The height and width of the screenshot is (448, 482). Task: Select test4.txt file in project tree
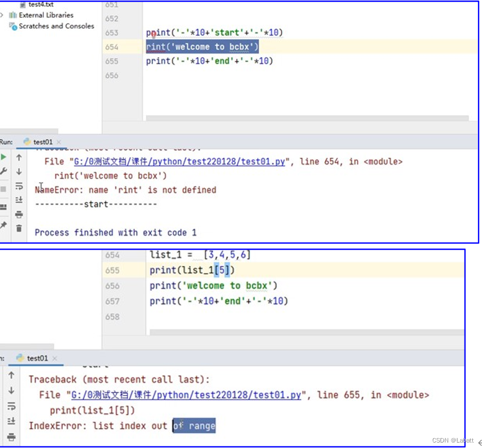(41, 4)
